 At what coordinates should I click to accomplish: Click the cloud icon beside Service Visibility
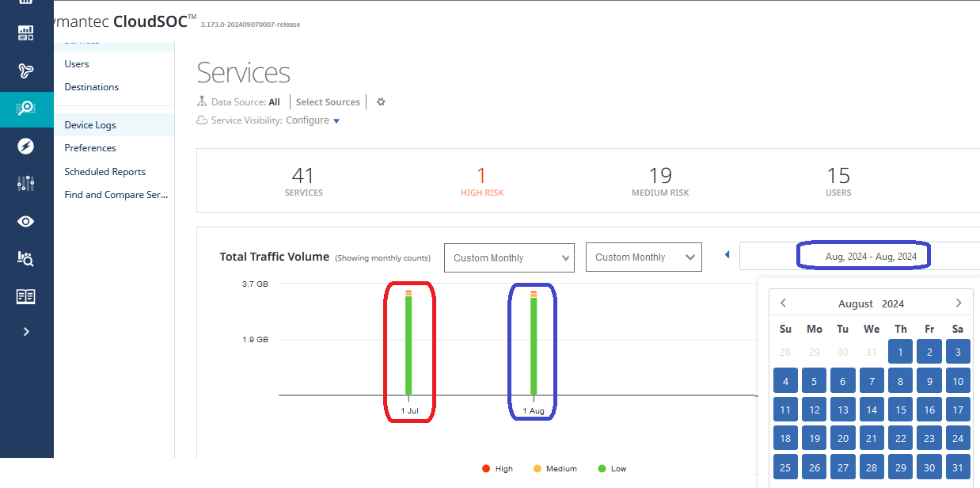click(x=203, y=120)
